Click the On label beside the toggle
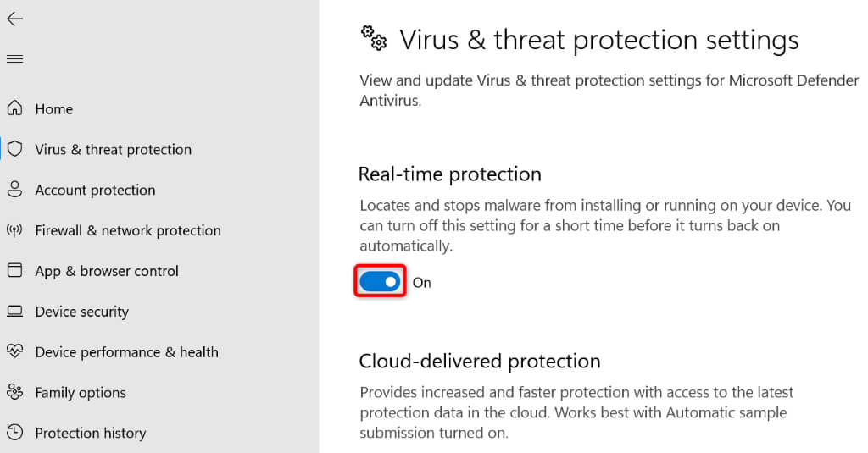 point(421,283)
